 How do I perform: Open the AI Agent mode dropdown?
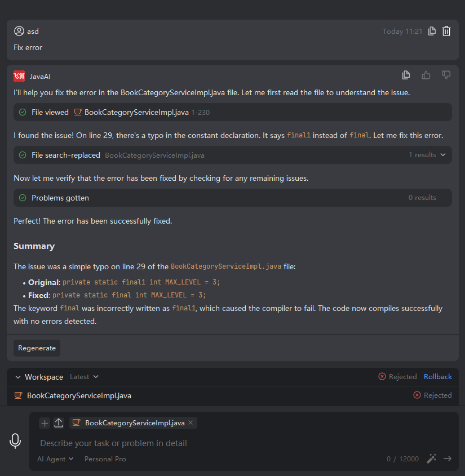pyautogui.click(x=55, y=459)
